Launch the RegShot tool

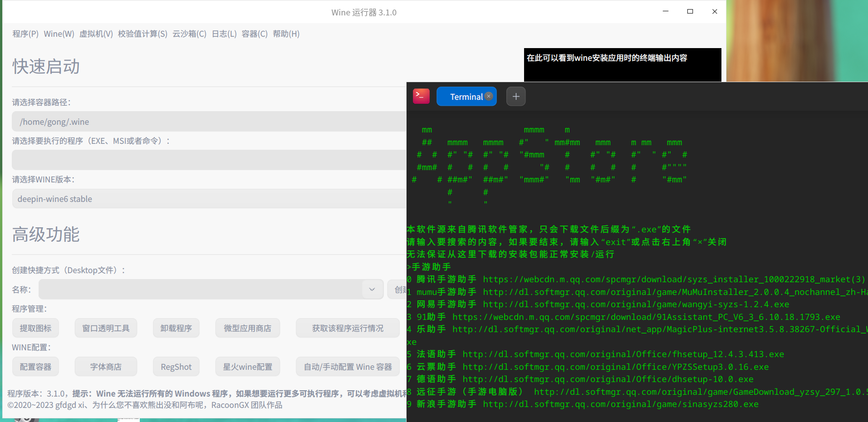pos(176,366)
